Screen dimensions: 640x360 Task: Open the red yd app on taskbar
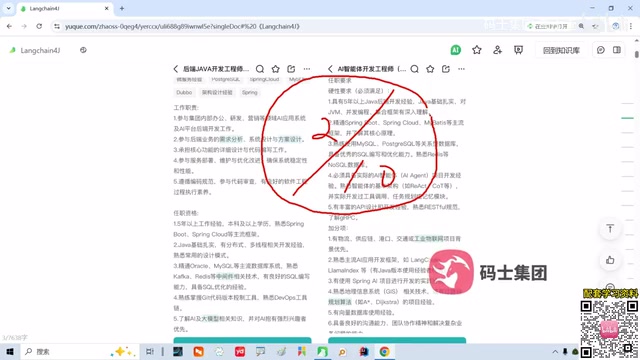coord(240,351)
